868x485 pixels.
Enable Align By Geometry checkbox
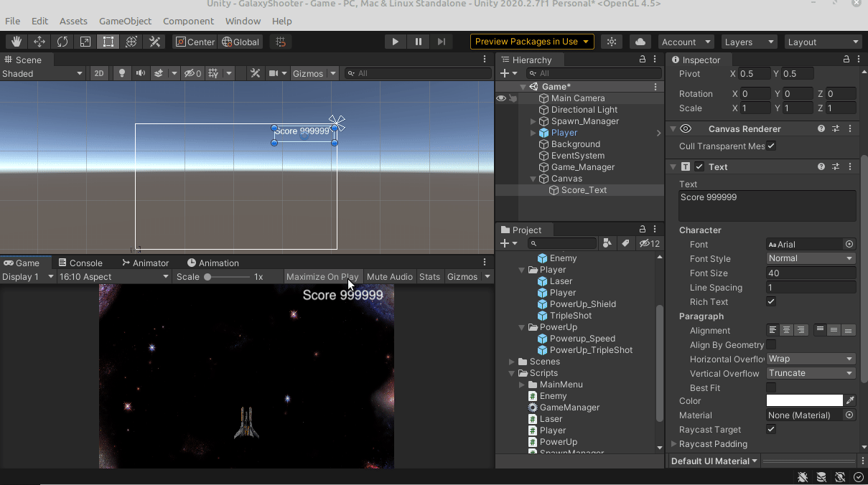click(771, 345)
